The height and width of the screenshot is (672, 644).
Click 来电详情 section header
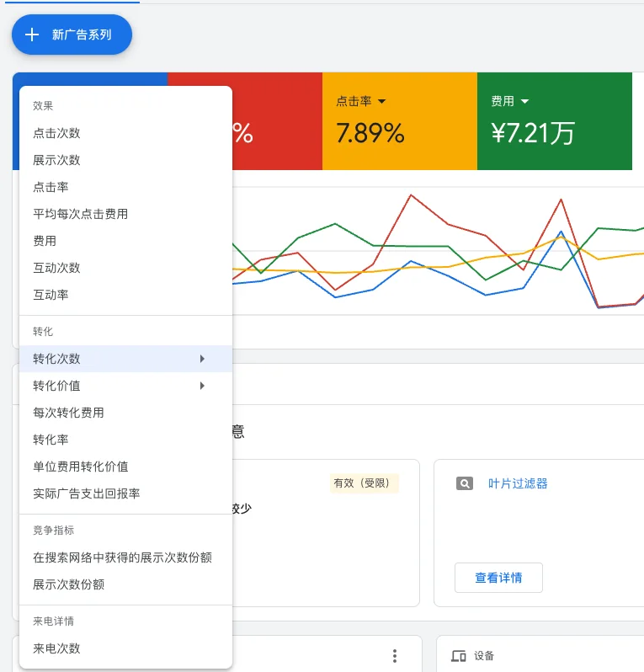coord(54,621)
